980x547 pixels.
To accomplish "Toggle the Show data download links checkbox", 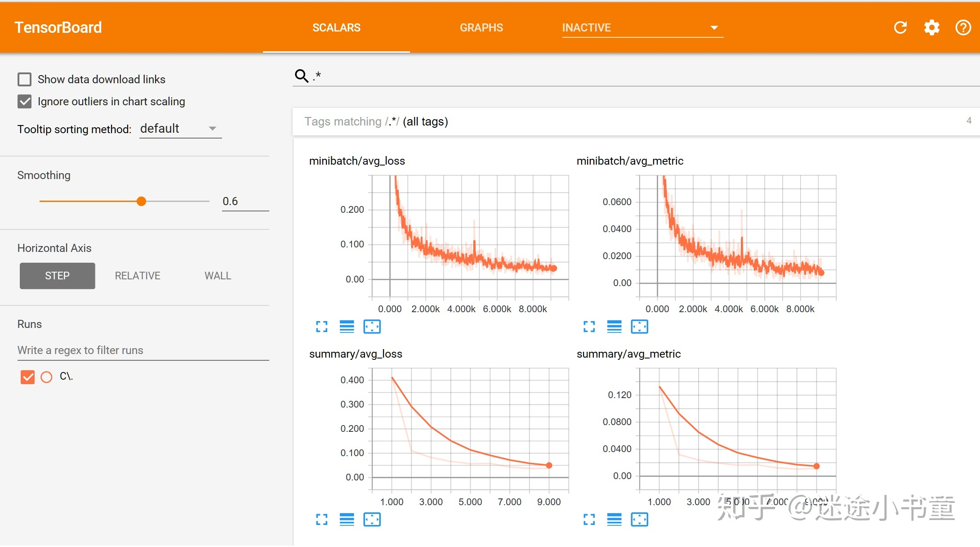I will [x=25, y=79].
